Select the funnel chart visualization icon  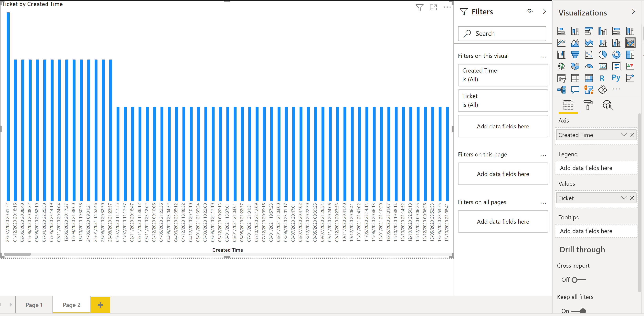[575, 55]
